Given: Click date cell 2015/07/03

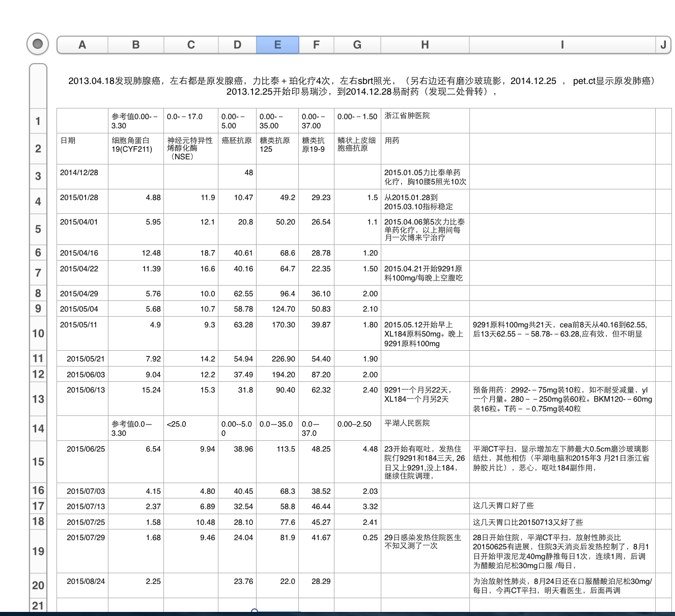Looking at the screenshot, I should click(82, 491).
